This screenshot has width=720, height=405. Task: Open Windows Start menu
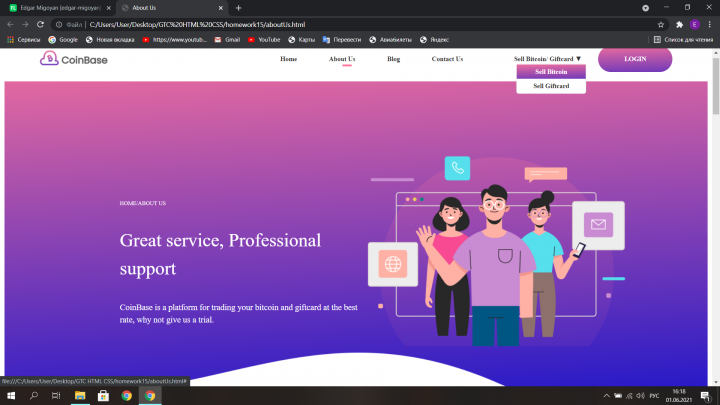(11, 395)
